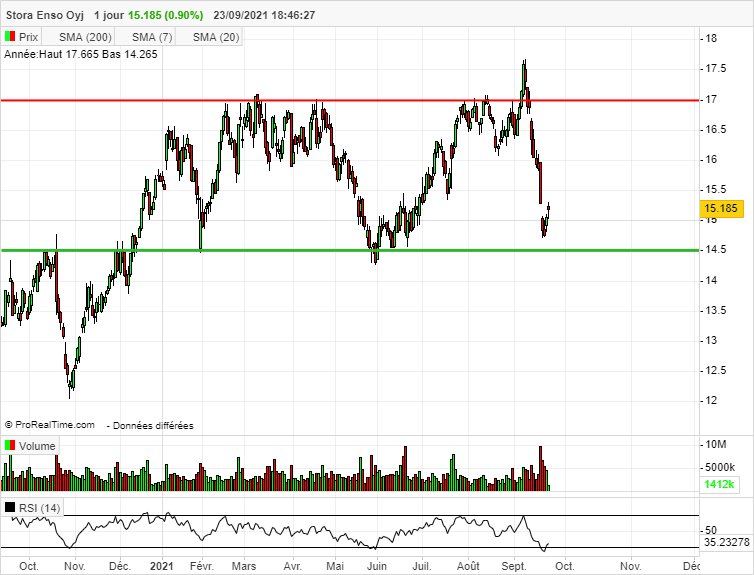This screenshot has height=575, width=754.
Task: Click the Année:Haut 17.665 Bas 14.265 text
Action: pyautogui.click(x=81, y=54)
